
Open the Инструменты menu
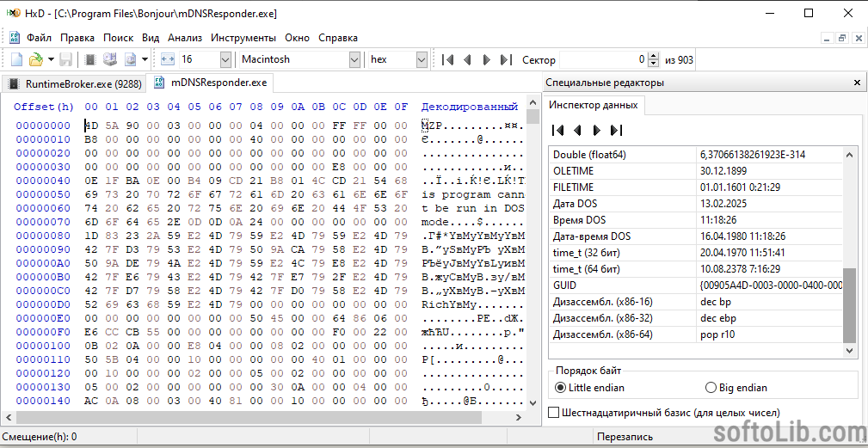click(x=243, y=38)
